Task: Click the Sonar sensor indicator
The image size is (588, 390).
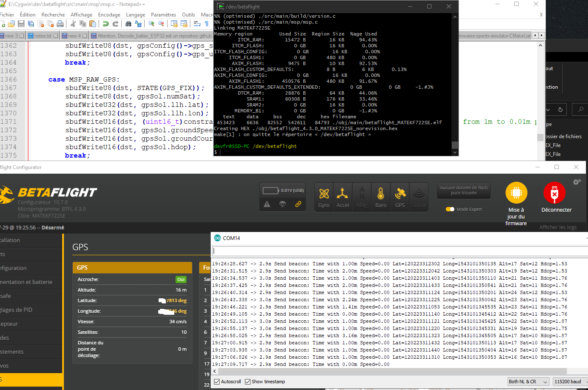Action: [419, 196]
